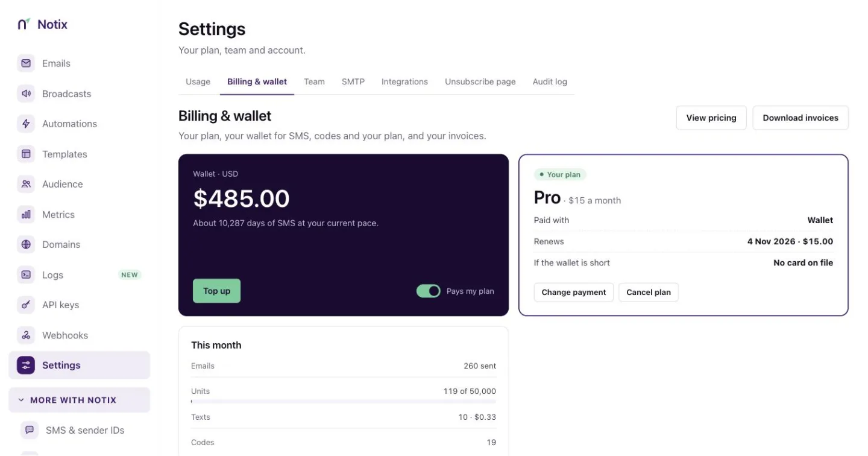Screen dimensions: 868x456
Task: Click the Change payment button
Action: coord(574,292)
